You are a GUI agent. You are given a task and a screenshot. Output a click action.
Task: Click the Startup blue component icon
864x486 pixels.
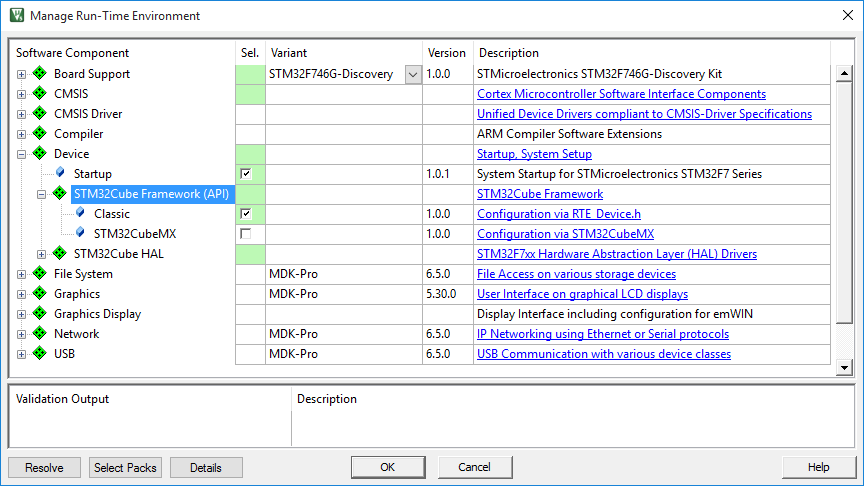60,173
